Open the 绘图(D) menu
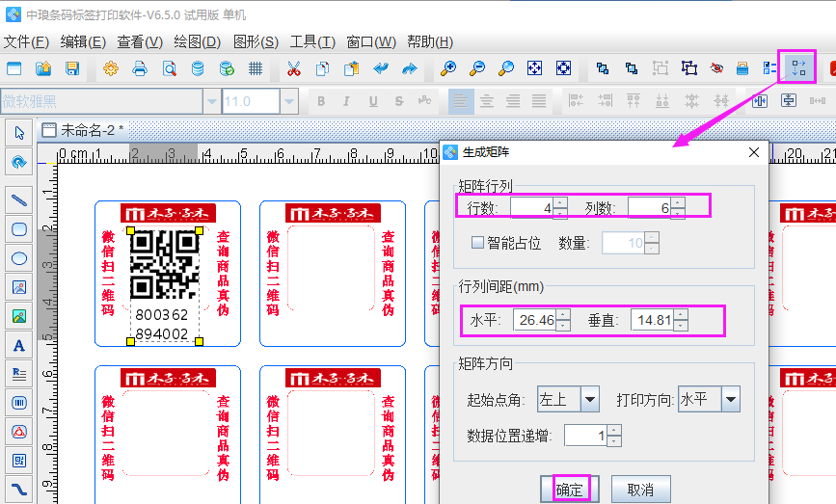This screenshot has width=836, height=504. (198, 41)
